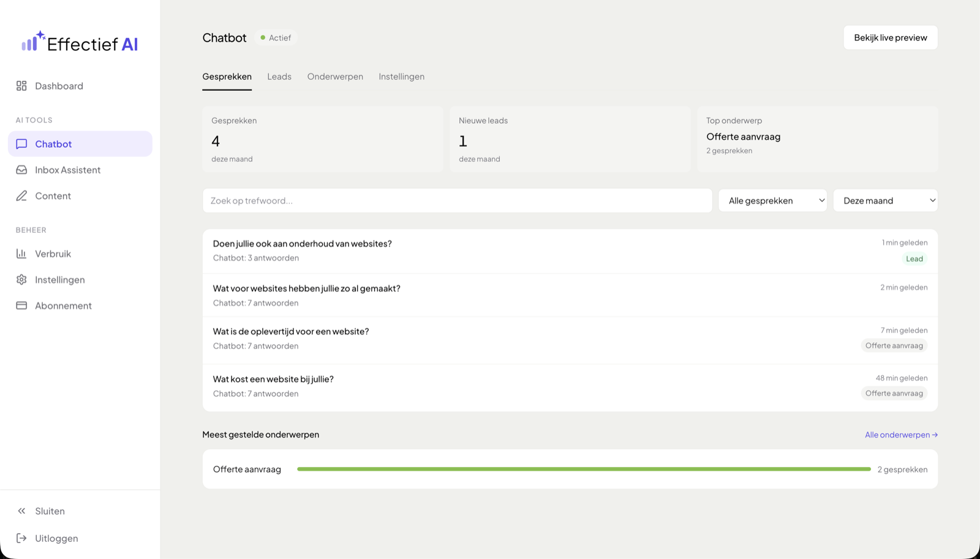Switch to the Onderwerpen tab
This screenshot has width=980, height=559.
tap(335, 77)
